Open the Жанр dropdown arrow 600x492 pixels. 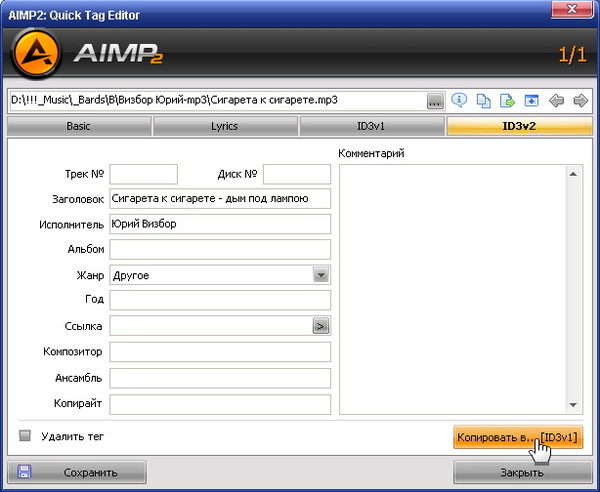point(321,275)
